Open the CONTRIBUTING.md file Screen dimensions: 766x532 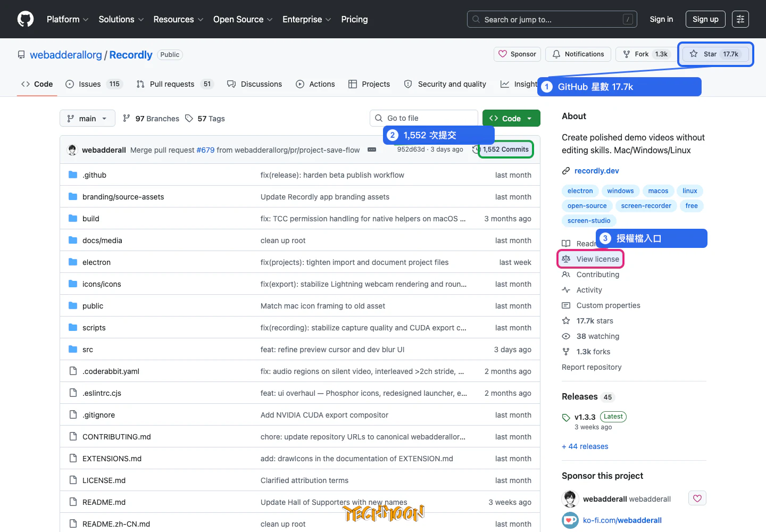tap(116, 437)
